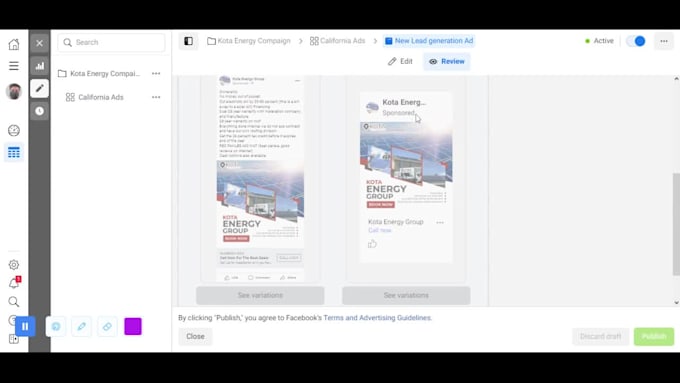Select New Lead generation Ad breadcrumb
680x383 pixels.
429,41
